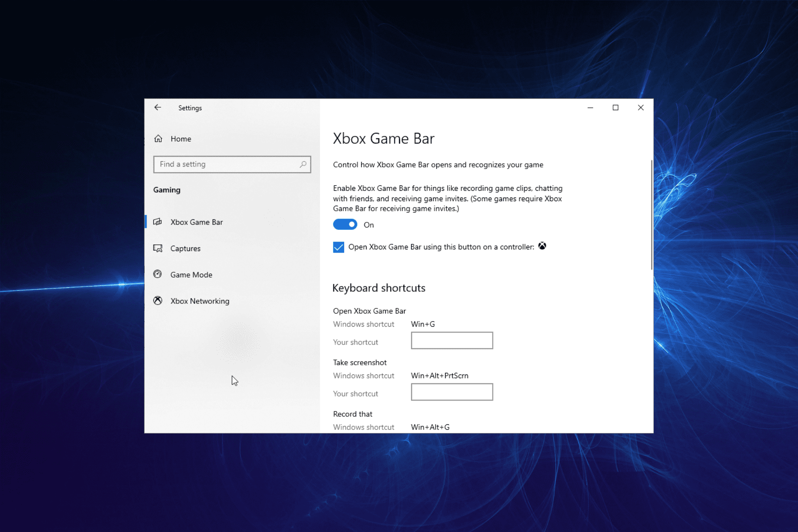798x532 pixels.
Task: Click the Take screenshot label
Action: (360, 362)
